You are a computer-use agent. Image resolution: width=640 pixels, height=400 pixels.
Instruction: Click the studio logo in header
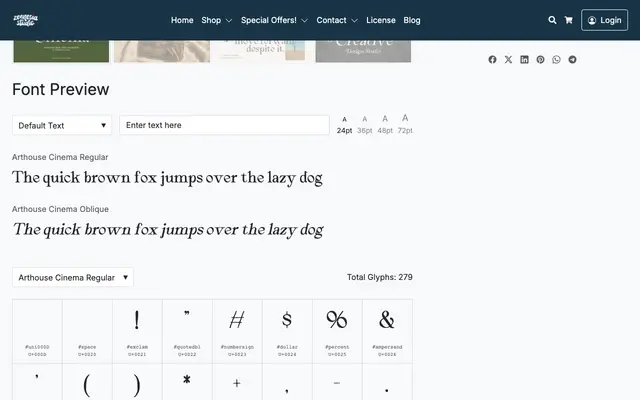pyautogui.click(x=25, y=20)
